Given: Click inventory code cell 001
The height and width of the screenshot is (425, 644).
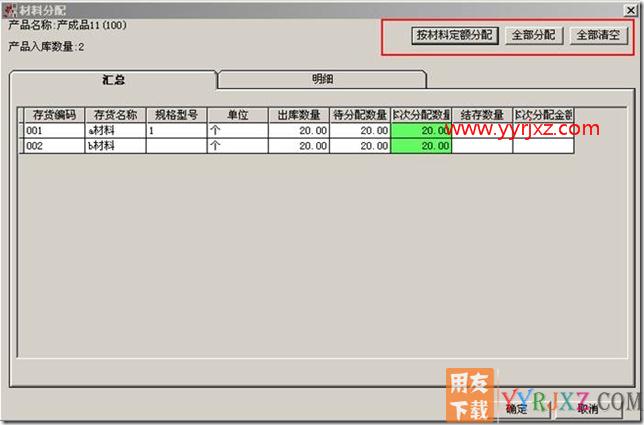Looking at the screenshot, I should tap(54, 131).
